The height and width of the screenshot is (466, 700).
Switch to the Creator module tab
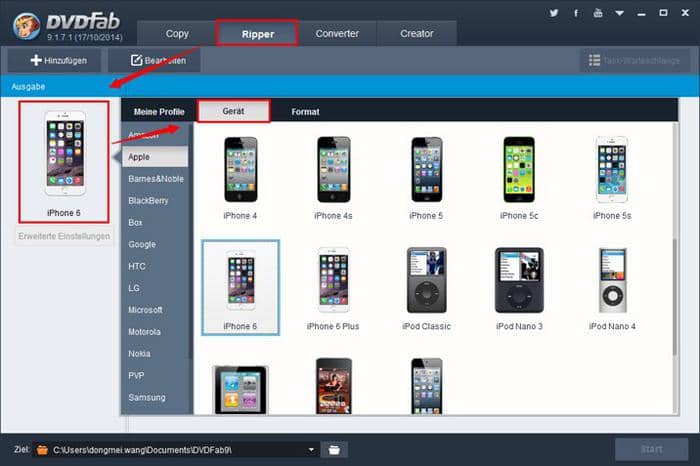[x=417, y=33]
